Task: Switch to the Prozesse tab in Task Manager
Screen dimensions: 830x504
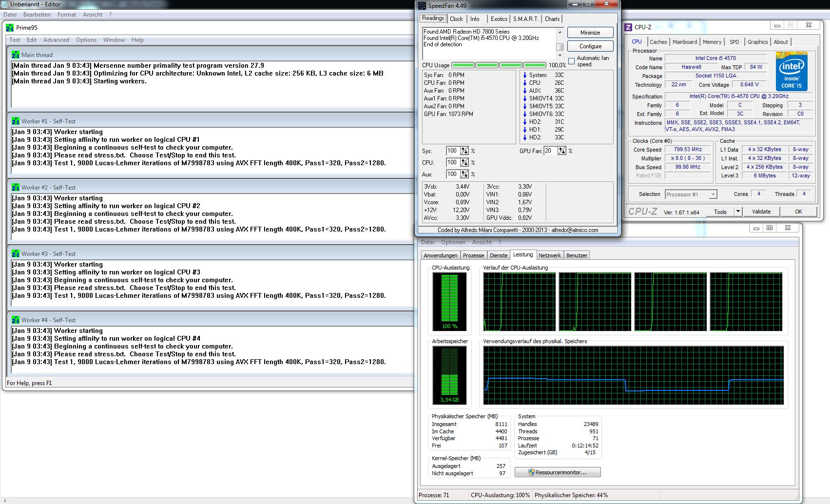Action: coord(474,255)
